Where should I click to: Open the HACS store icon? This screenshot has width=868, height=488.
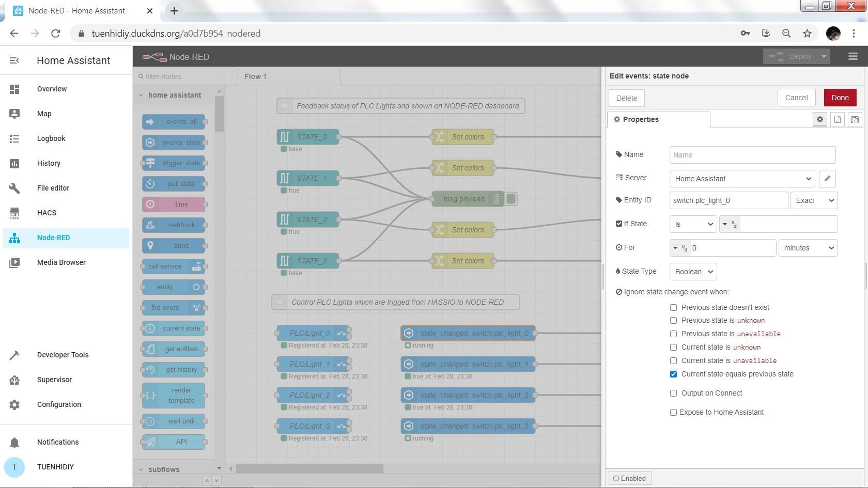point(14,213)
